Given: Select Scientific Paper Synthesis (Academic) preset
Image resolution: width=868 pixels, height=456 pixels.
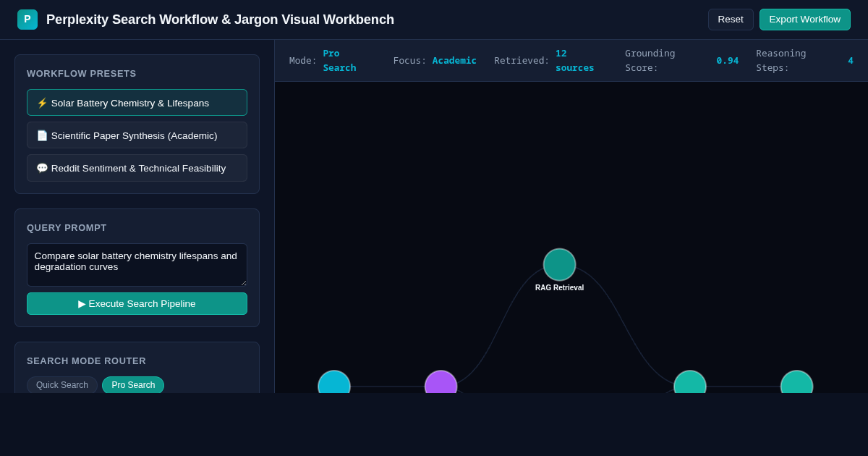Looking at the screenshot, I should [x=137, y=135].
